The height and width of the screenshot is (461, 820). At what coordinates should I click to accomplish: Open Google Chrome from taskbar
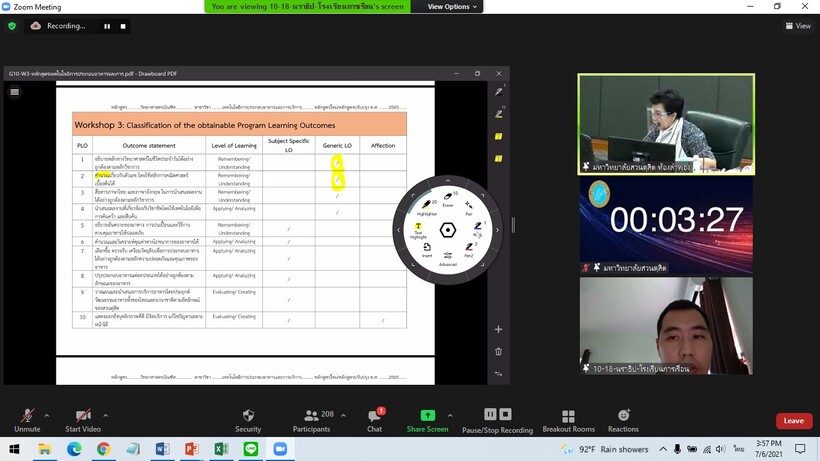point(103,449)
